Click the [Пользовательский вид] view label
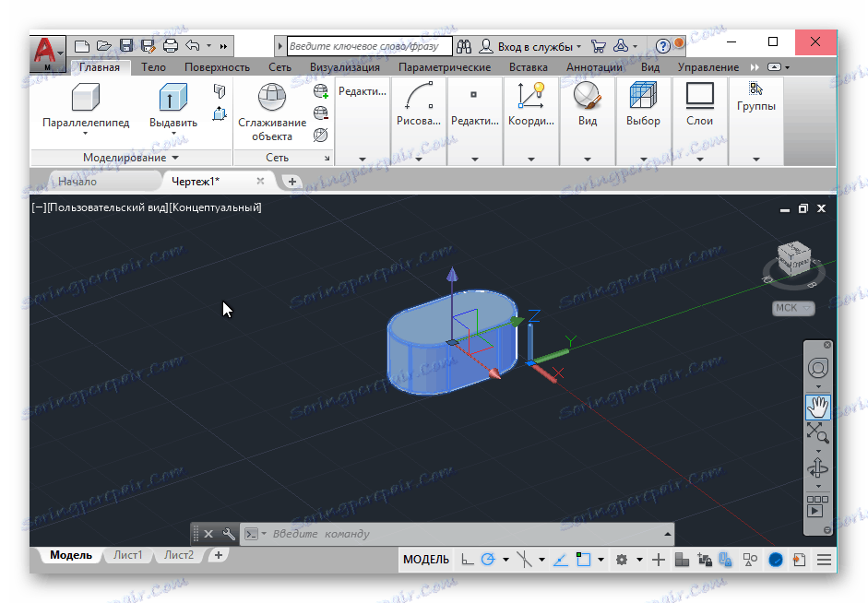The height and width of the screenshot is (603, 868). [x=108, y=207]
